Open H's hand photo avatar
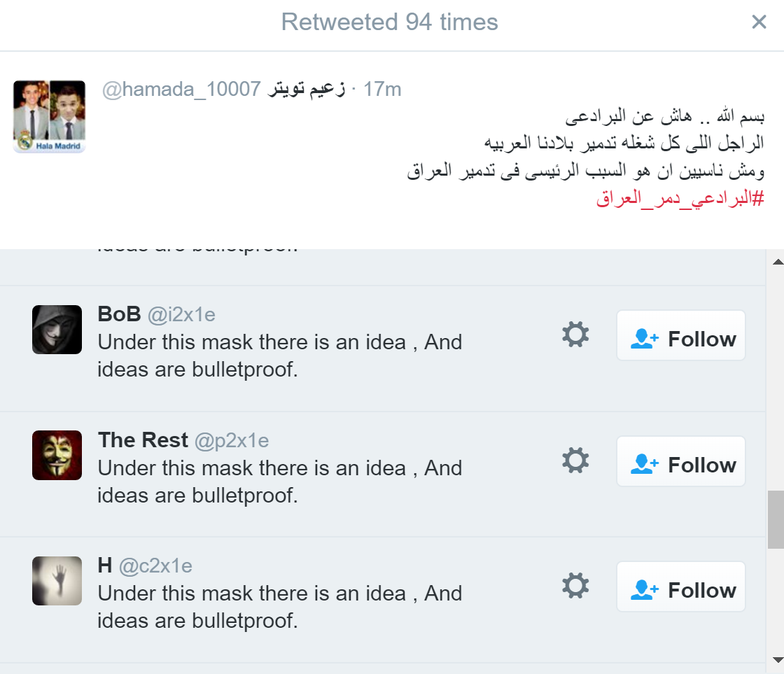Screen dimensions: 784x674 (x=56, y=580)
